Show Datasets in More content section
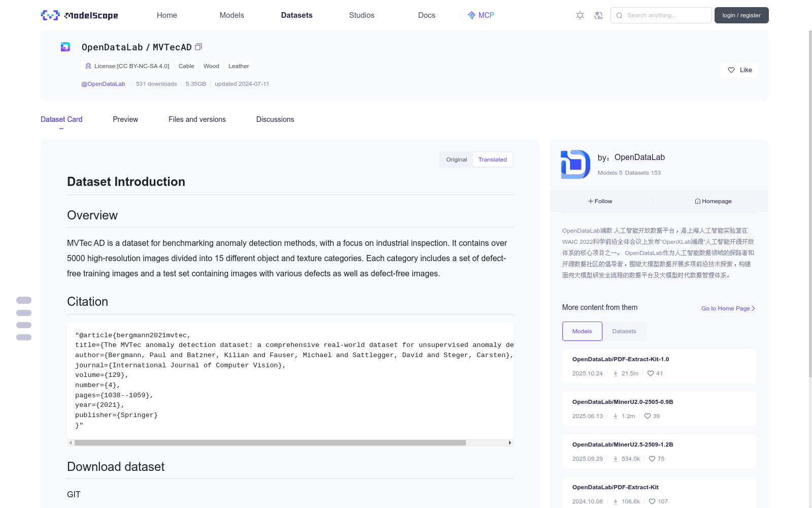Viewport: 812px width, 508px height. coord(624,331)
